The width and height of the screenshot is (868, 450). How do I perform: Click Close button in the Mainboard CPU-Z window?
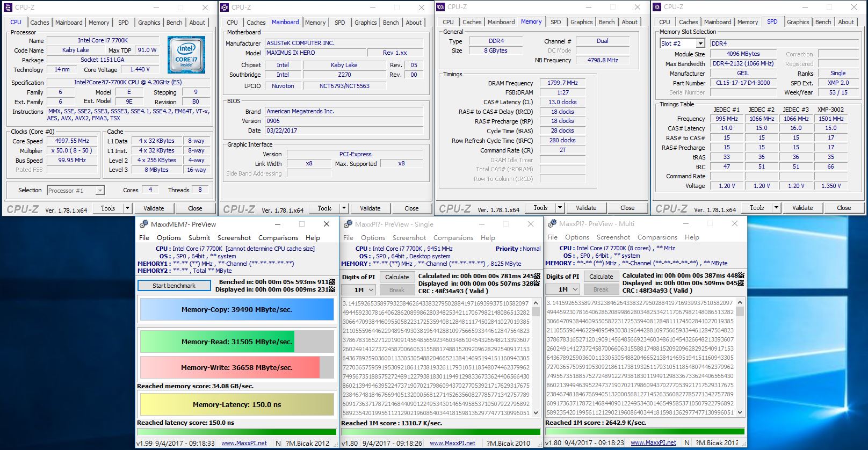tap(411, 208)
